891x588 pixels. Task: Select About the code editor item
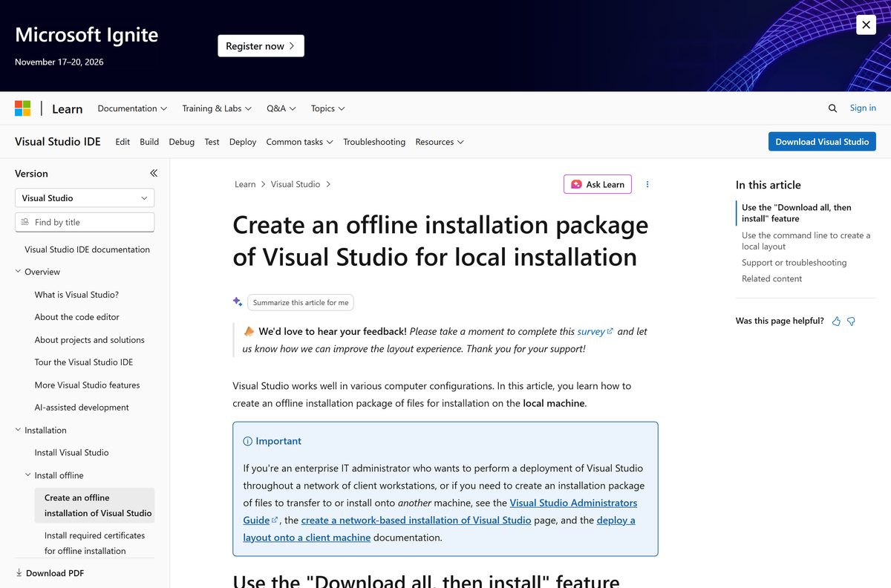77,317
